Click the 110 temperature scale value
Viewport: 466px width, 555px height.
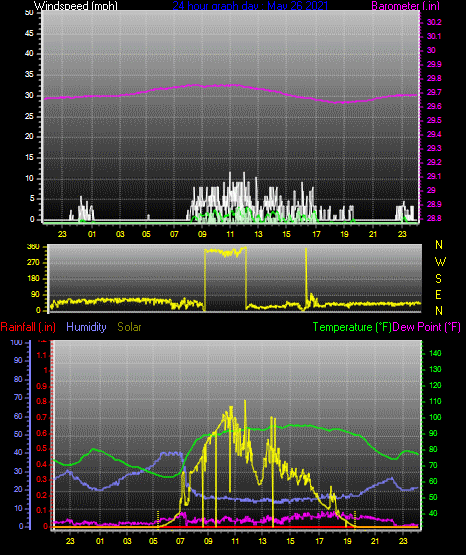tap(435, 401)
